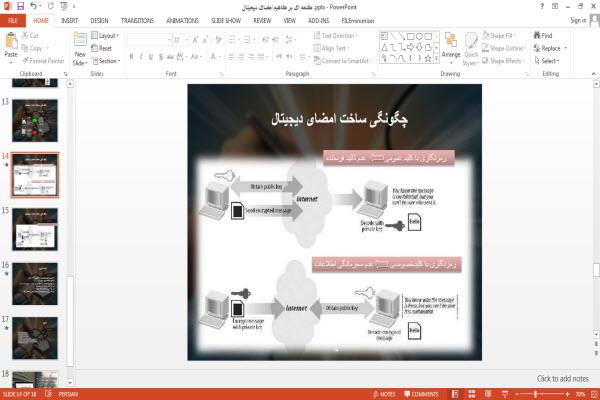Open Text Direction dropdown
The height and width of the screenshot is (400, 600).
coord(335,36)
